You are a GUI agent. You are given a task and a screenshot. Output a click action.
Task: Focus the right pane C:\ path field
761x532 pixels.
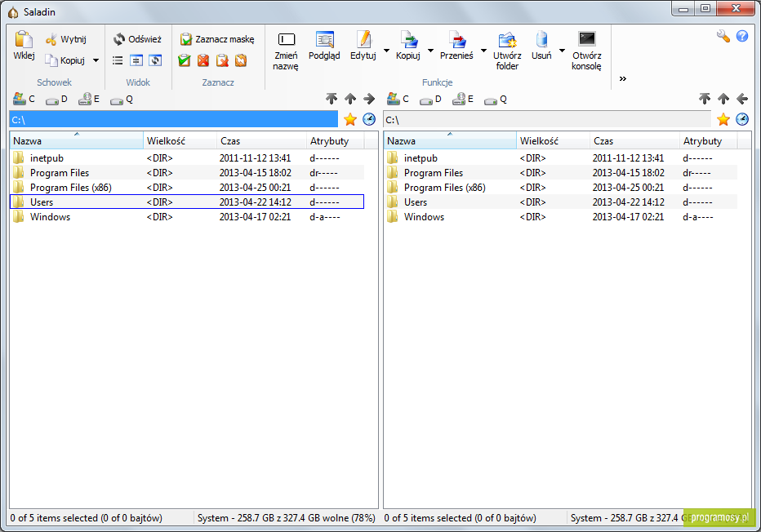pos(547,120)
